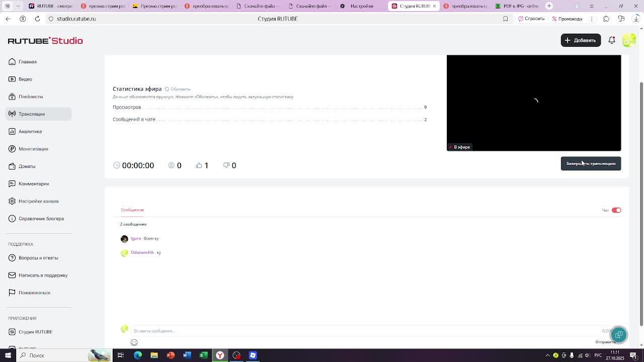
Task: Click the live stream preview player
Action: tap(534, 103)
